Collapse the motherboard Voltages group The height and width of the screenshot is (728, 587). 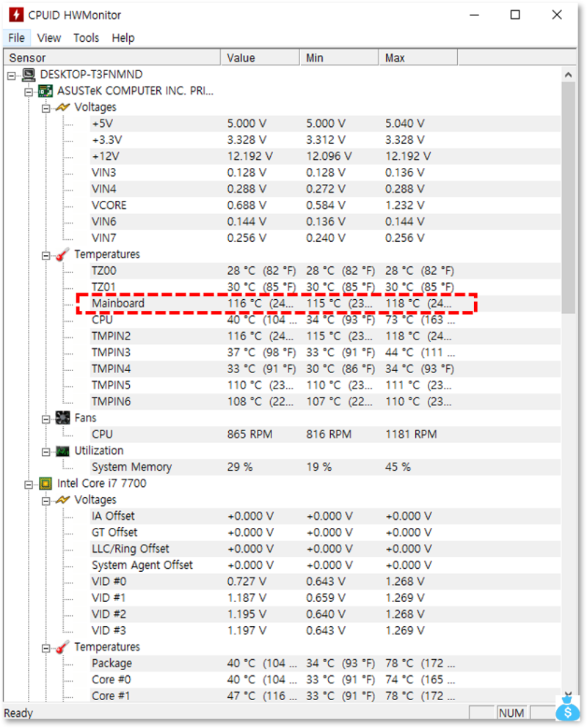[x=46, y=109]
